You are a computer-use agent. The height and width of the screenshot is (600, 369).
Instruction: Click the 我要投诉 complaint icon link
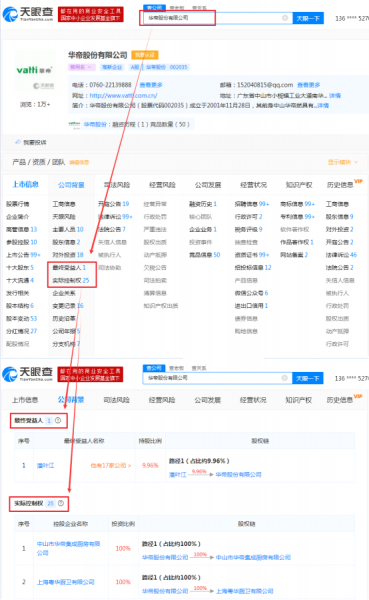tap(31, 142)
